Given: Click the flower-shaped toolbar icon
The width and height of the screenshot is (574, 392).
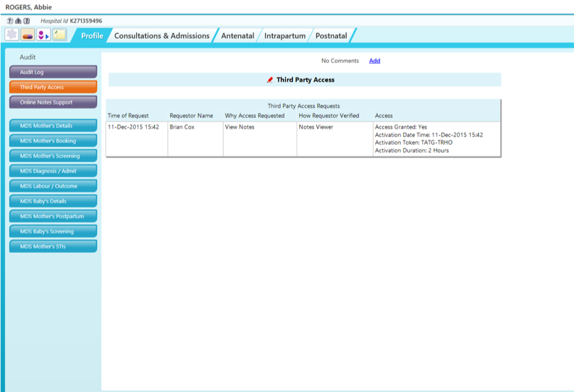Looking at the screenshot, I should click(x=12, y=35).
